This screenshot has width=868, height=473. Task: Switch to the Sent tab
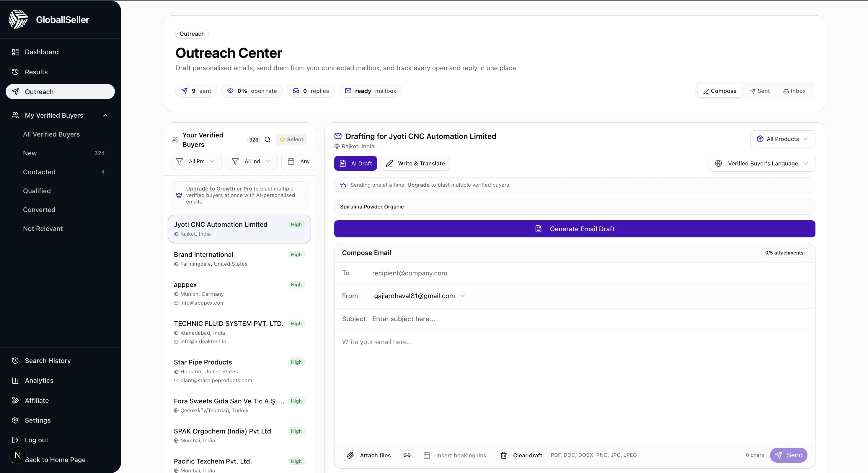(x=760, y=91)
